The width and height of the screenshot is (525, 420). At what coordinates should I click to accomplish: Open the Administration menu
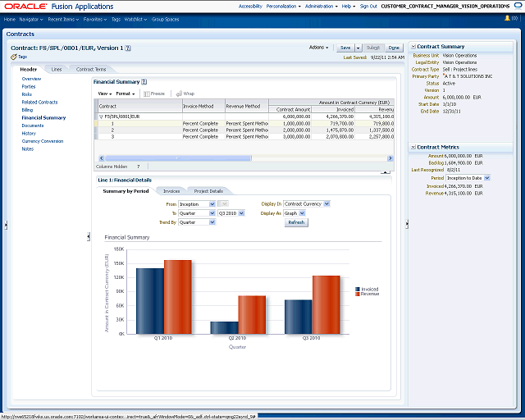321,6
